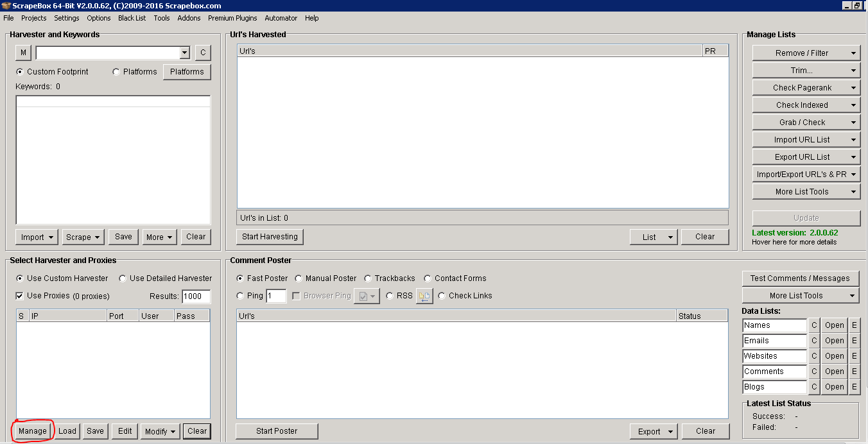Screen dimensions: 868x444
Task: Click the M merge button
Action: click(23, 53)
